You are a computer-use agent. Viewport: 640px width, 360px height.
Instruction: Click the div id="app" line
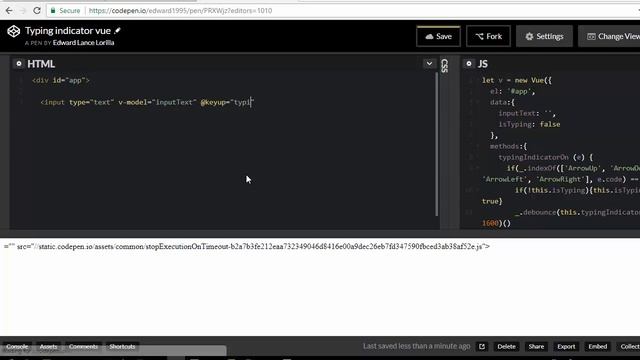coord(60,80)
